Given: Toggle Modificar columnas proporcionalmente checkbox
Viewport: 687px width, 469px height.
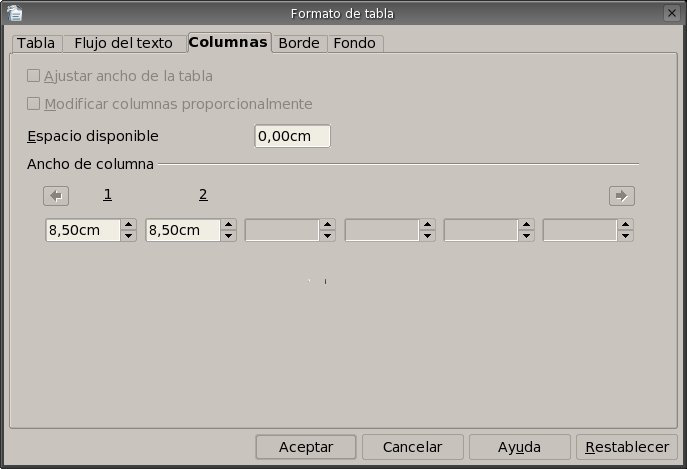Looking at the screenshot, I should pyautogui.click(x=34, y=104).
